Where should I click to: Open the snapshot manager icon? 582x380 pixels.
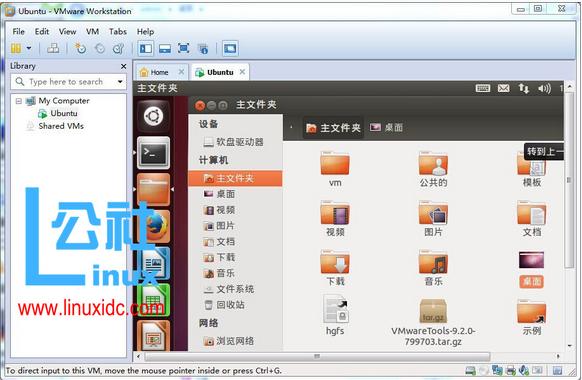tap(118, 48)
